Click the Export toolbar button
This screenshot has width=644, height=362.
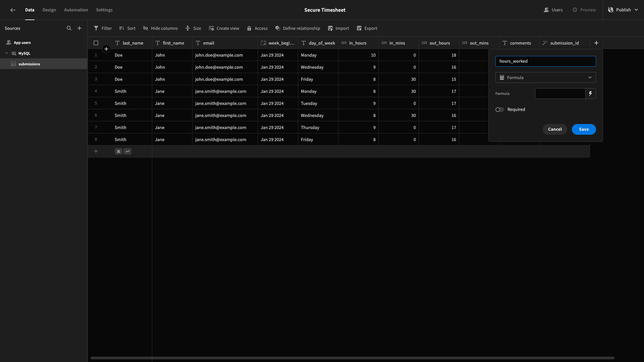click(x=367, y=28)
